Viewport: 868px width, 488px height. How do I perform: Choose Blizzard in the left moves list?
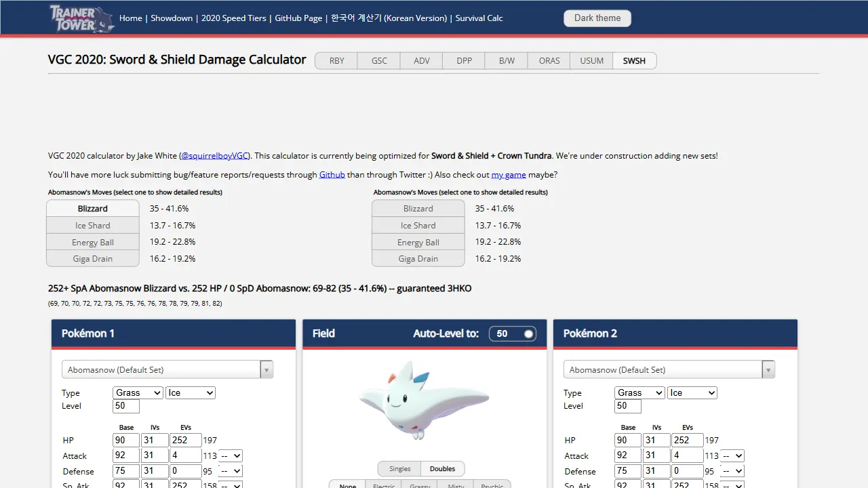(x=93, y=209)
